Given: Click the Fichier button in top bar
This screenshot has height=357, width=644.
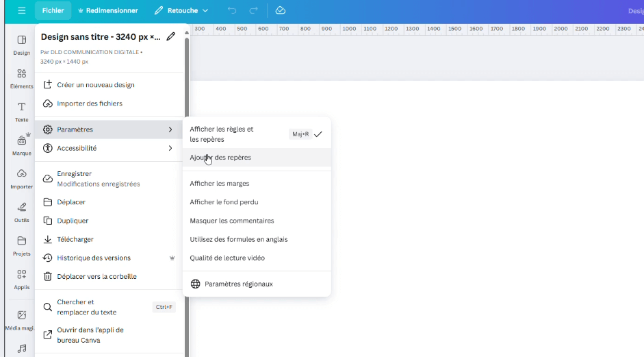Looking at the screenshot, I should point(53,10).
